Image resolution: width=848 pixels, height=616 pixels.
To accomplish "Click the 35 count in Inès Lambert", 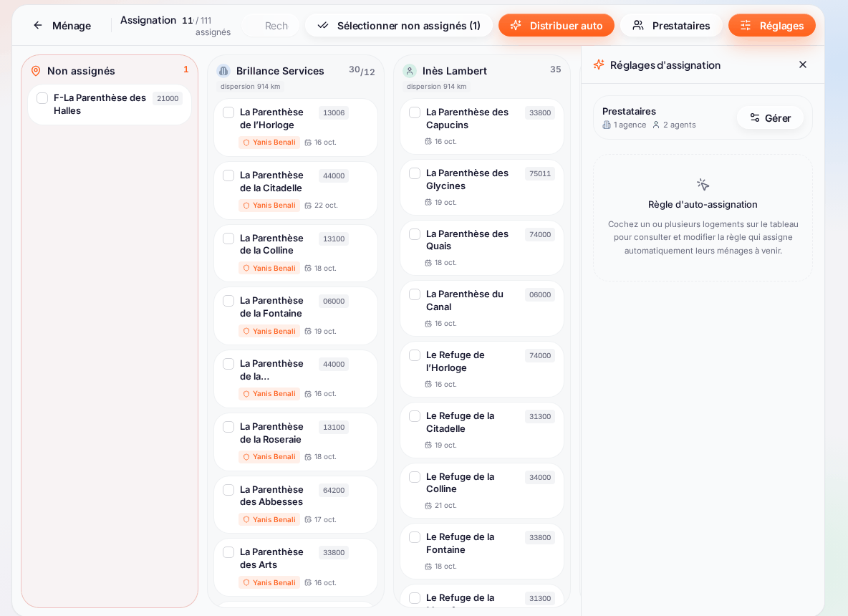I will click(555, 69).
